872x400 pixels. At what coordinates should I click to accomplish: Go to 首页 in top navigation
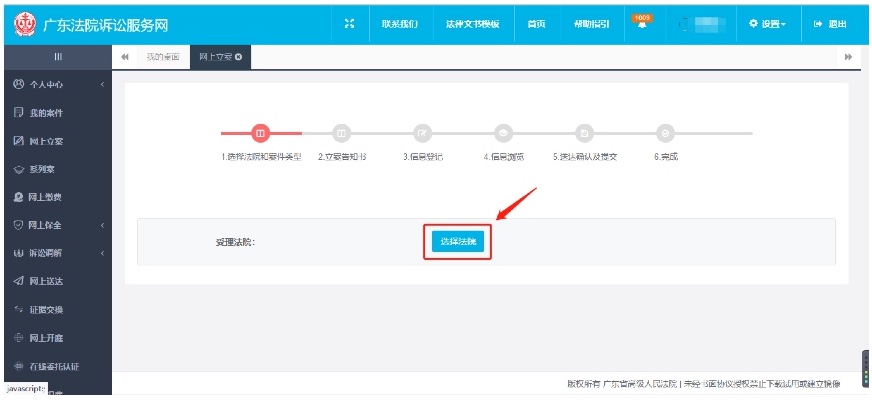coord(536,24)
